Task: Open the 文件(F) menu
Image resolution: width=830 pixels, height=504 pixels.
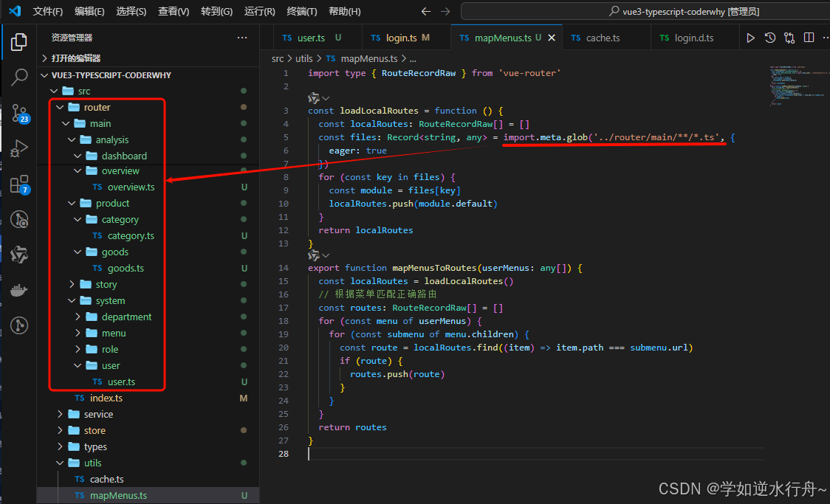Action: click(x=48, y=11)
